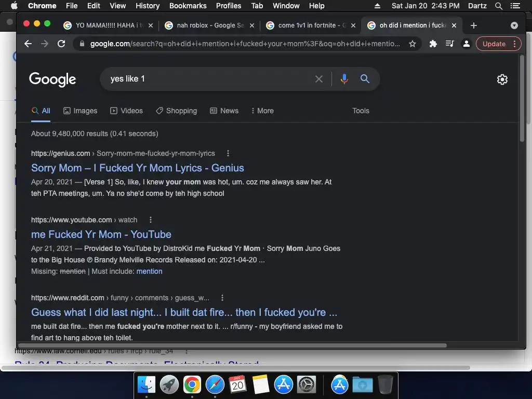Open Calendar from the Dock
Screen dimensions: 532x399
point(237,385)
